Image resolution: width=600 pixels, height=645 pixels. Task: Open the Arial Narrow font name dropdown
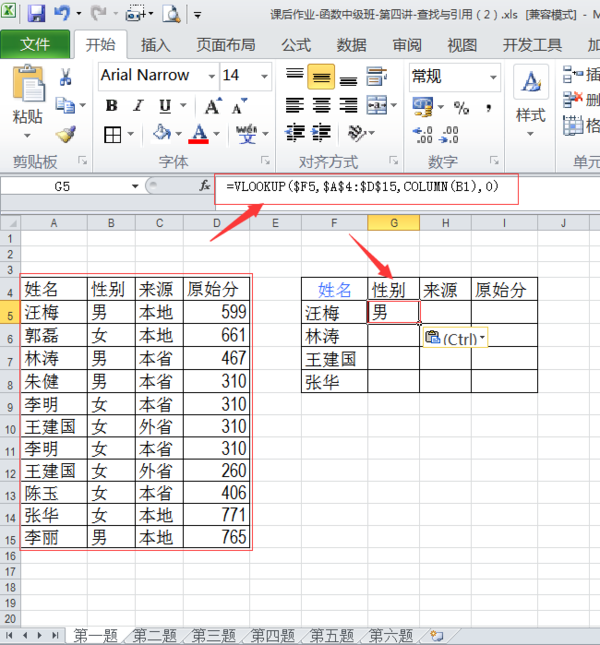(x=211, y=76)
